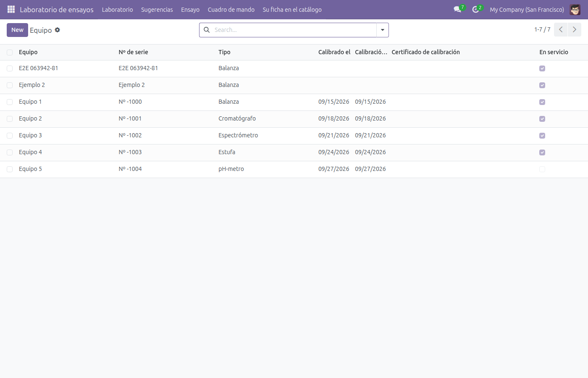Open the user avatar menu
Viewport: 588px width, 378px height.
pos(575,9)
